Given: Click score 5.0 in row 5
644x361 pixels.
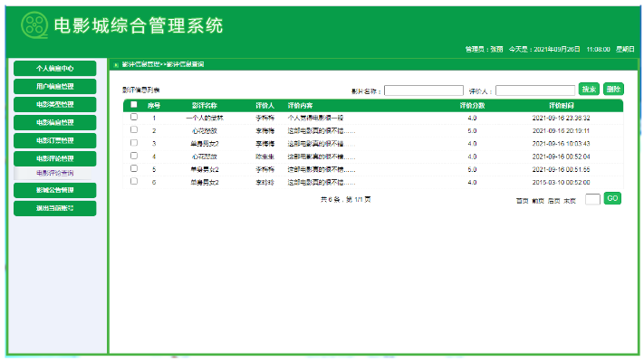Looking at the screenshot, I should point(472,170).
